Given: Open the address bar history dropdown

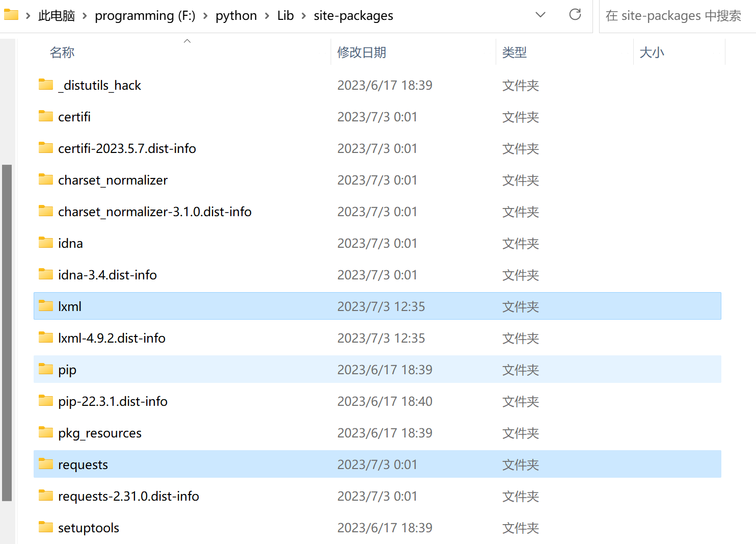Looking at the screenshot, I should pos(541,15).
